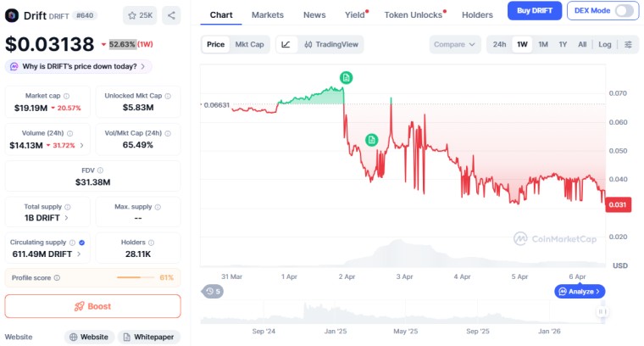Switch chart to Mkt Cap view
Screen dimensions: 644x346
248,44
